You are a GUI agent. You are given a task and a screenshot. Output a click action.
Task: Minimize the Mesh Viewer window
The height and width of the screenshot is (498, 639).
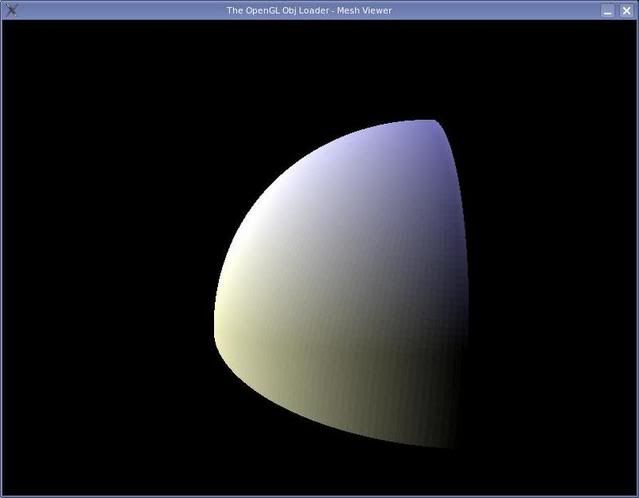(x=607, y=10)
